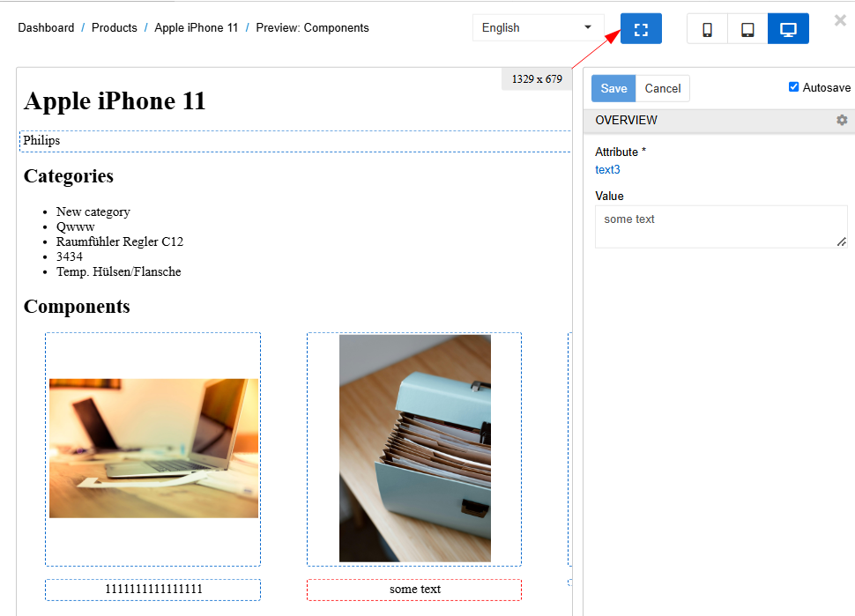
Task: Click the '3434' category item
Action: point(70,256)
